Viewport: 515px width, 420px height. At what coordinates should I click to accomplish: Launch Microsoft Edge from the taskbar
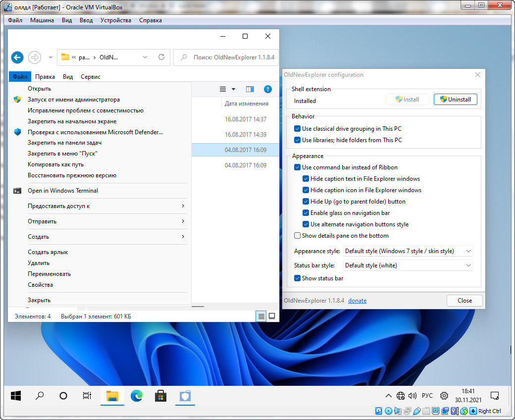137,396
